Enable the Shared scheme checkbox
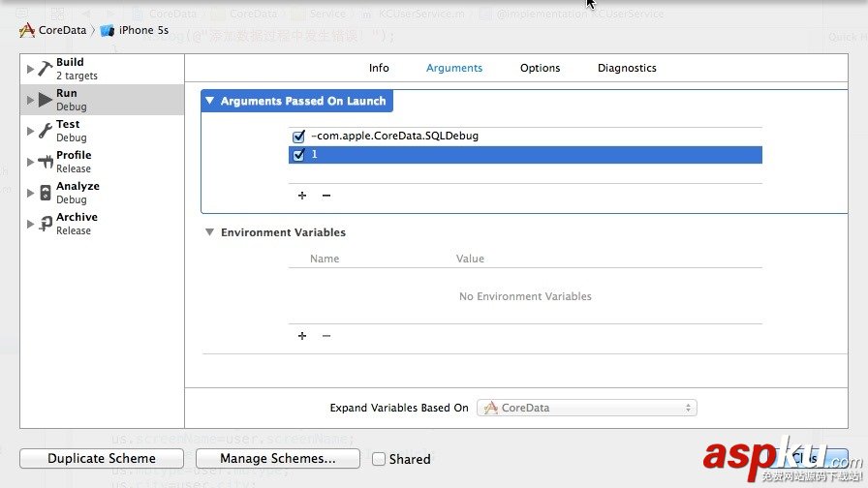 [379, 459]
